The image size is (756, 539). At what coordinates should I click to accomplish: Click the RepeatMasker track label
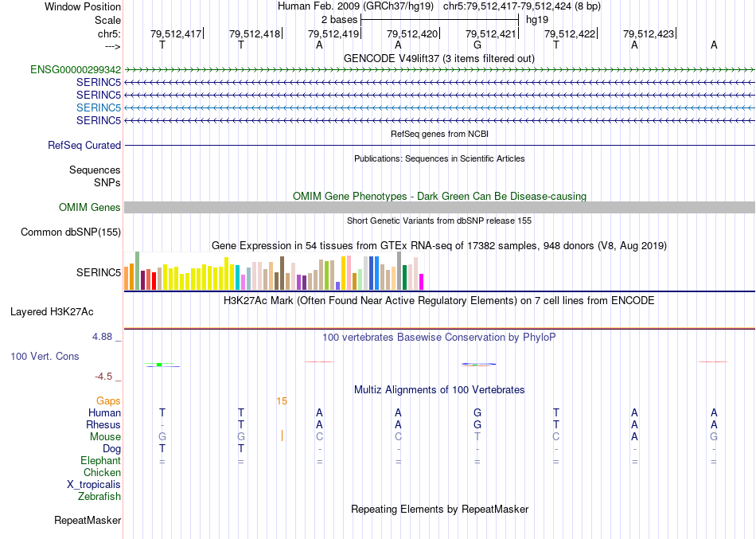pyautogui.click(x=88, y=520)
